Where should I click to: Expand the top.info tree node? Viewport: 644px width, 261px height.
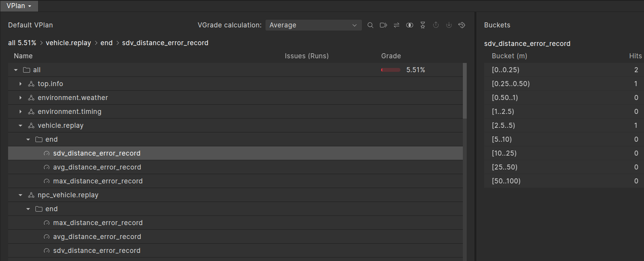pyautogui.click(x=20, y=84)
